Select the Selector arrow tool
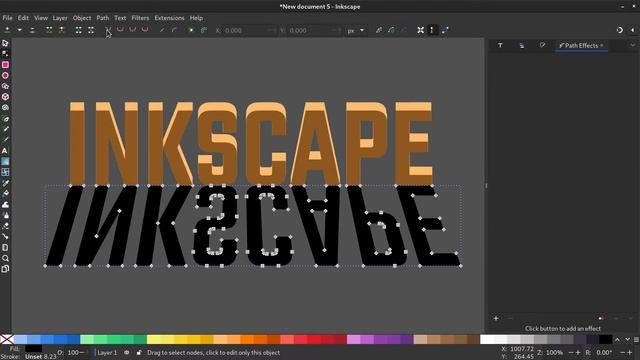Screen dimensions: 640x360 click(x=5, y=43)
